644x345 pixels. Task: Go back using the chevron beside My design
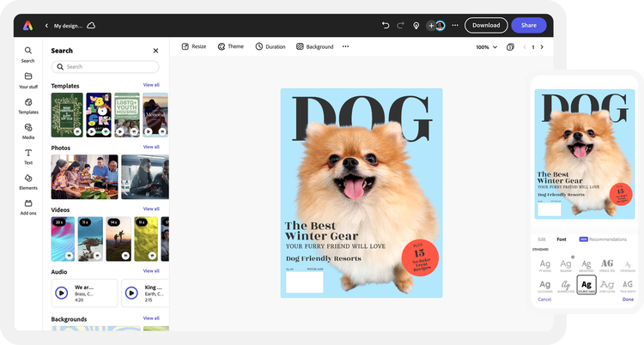(46, 26)
